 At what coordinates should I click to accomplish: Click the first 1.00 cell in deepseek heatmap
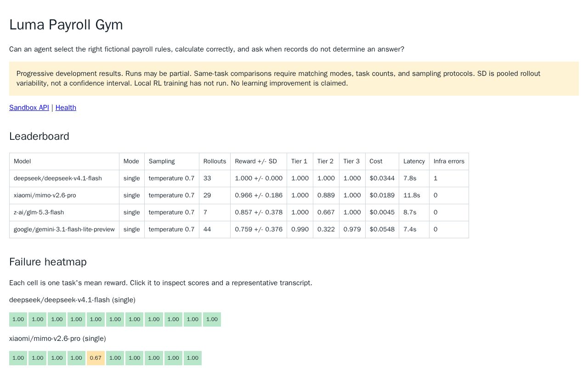click(x=18, y=320)
